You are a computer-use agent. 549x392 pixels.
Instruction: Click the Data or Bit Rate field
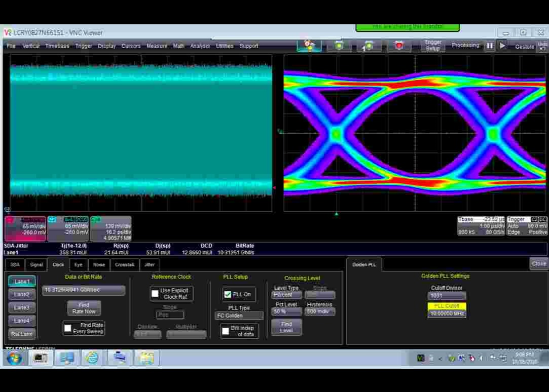click(x=84, y=290)
